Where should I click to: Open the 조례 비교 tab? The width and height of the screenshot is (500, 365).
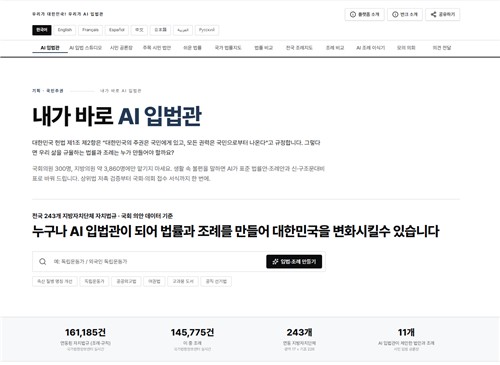[x=335, y=48]
